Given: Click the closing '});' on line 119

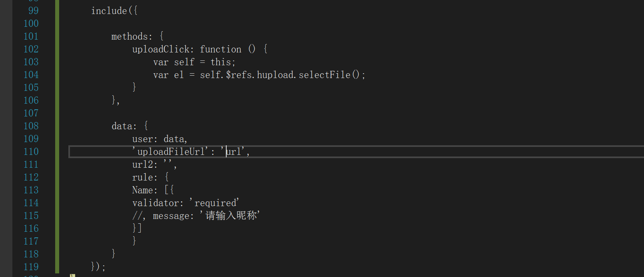Looking at the screenshot, I should [98, 267].
